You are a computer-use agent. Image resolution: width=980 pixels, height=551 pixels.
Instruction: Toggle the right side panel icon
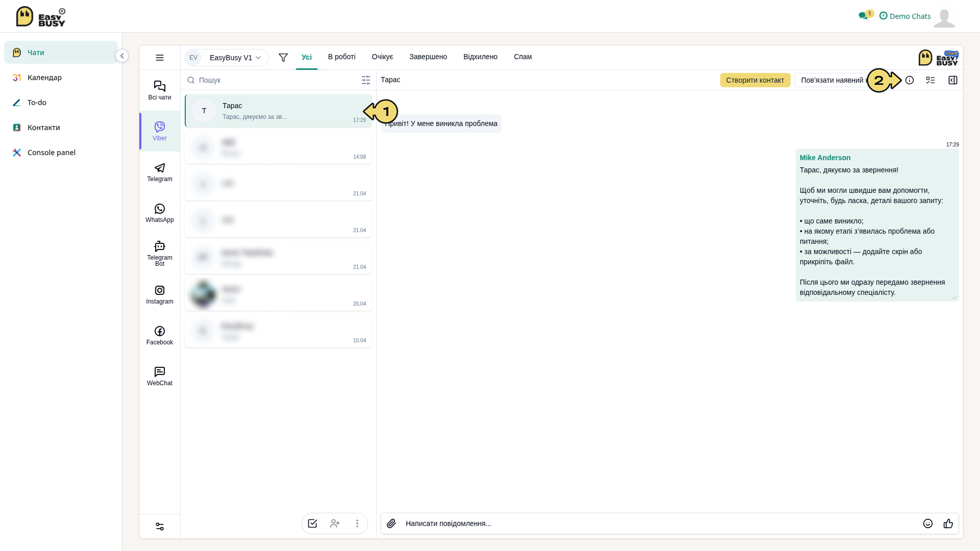(953, 80)
